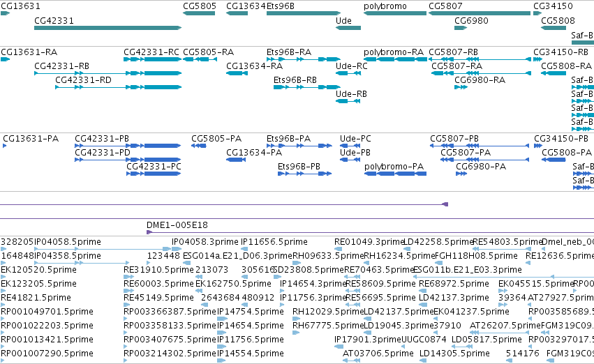Click EST IP04058.3prime
This screenshot has width=594, height=364.
click(x=205, y=242)
